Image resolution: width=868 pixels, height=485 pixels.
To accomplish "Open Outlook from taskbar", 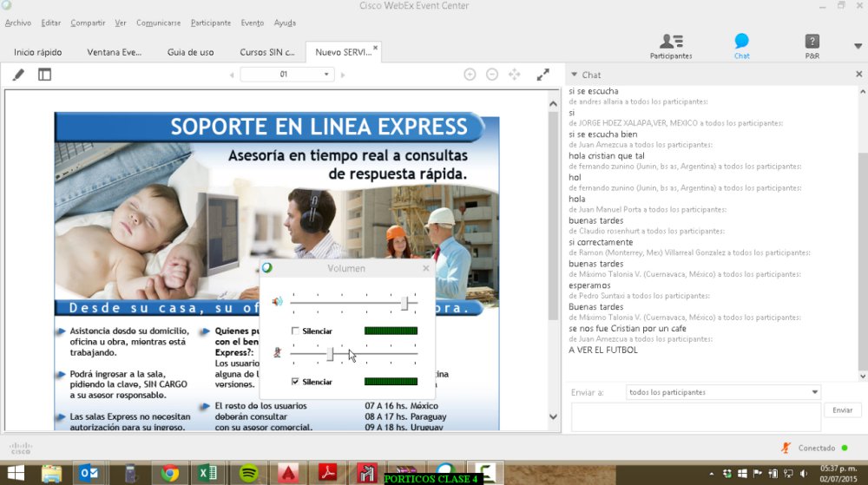I will click(89, 474).
